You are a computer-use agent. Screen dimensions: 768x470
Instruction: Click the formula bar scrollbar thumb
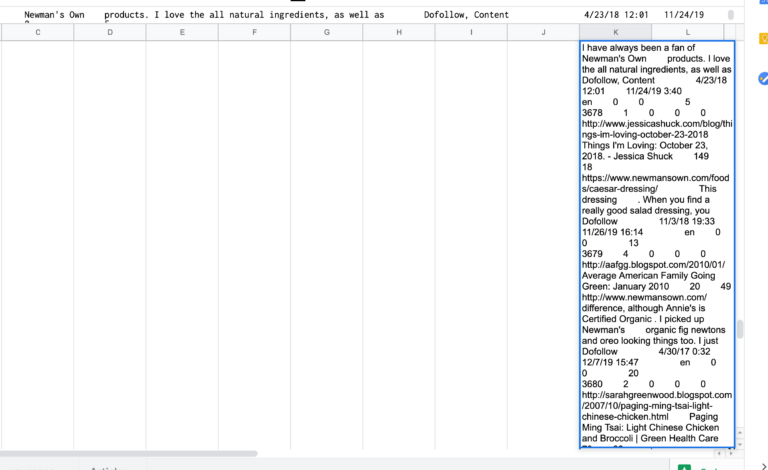tap(730, 16)
